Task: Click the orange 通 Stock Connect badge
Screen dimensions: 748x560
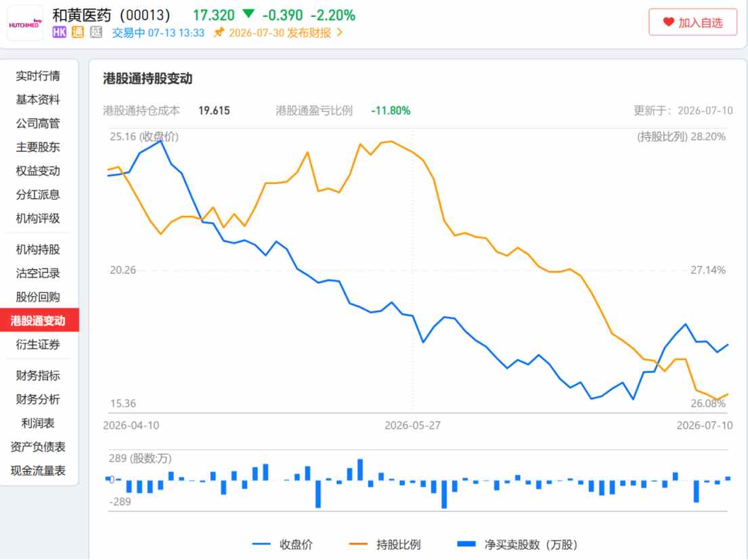Action: point(78,32)
